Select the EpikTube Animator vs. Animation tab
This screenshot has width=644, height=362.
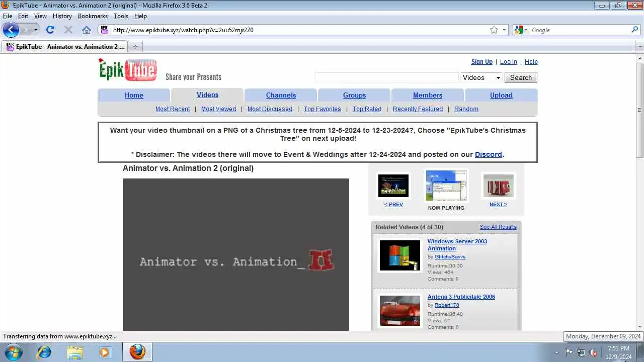[x=65, y=47]
